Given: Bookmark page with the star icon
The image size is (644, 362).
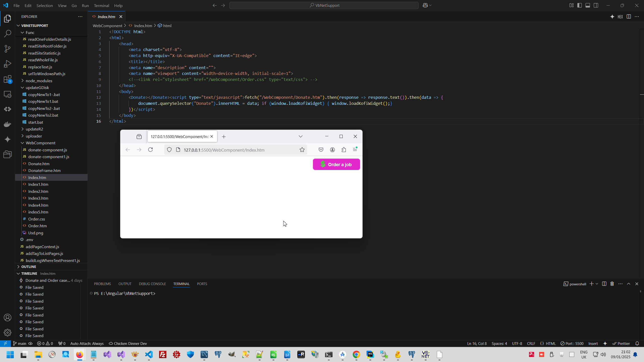Looking at the screenshot, I should pos(302,150).
